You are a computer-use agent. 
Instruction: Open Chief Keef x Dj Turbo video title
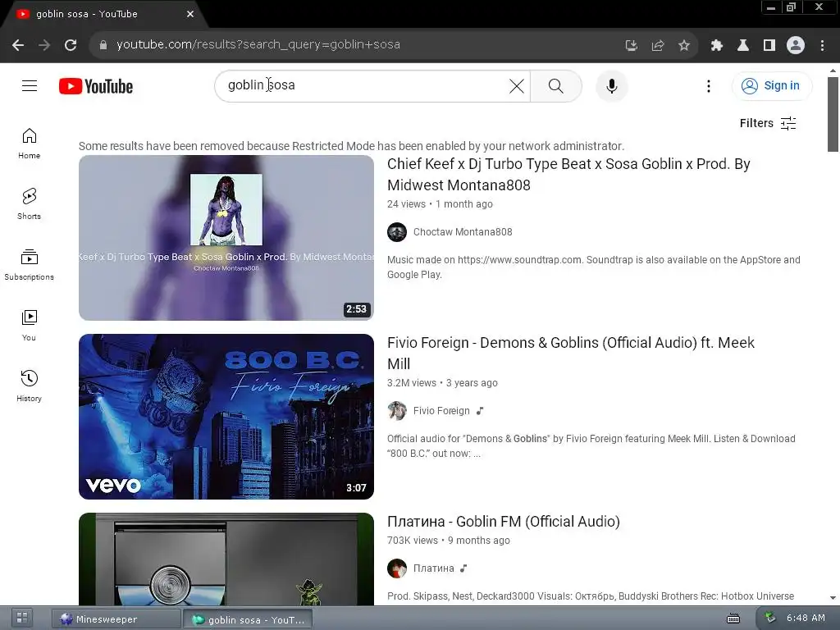tap(568, 175)
